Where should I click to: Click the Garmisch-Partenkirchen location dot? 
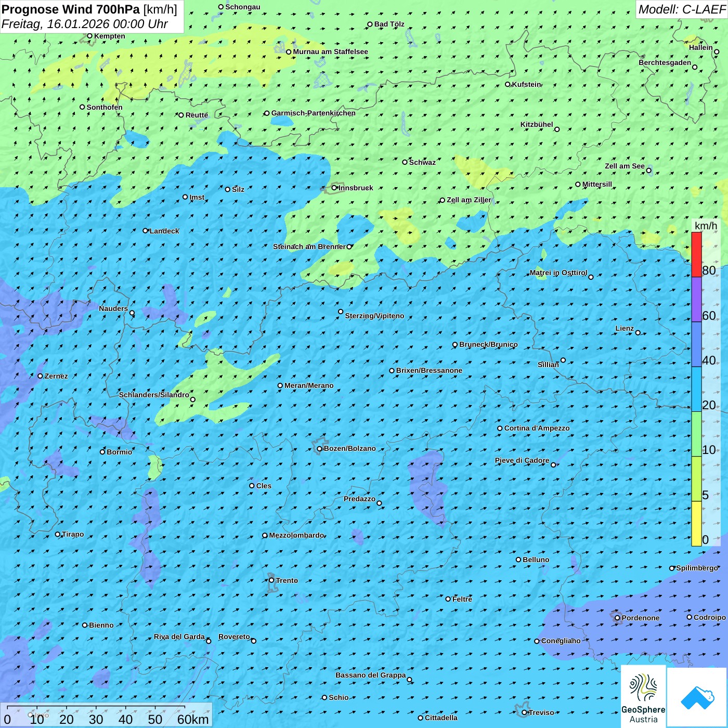click(267, 113)
